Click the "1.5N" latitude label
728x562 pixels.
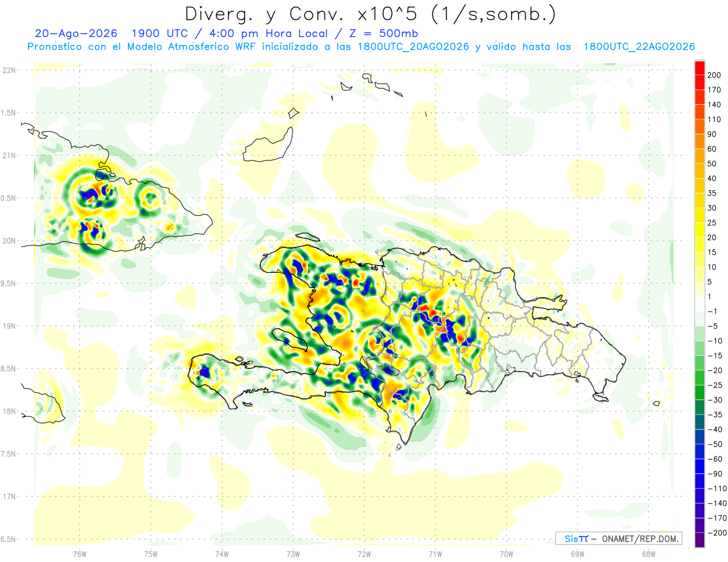click(9, 113)
